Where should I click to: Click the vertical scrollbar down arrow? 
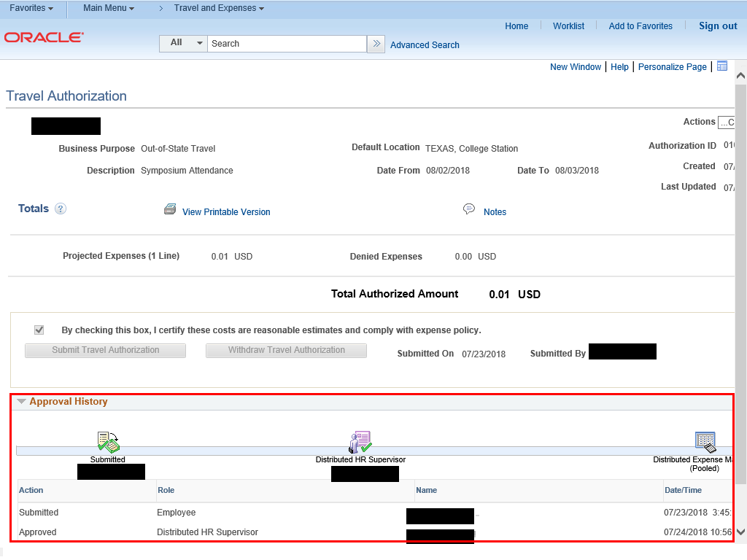coord(740,532)
